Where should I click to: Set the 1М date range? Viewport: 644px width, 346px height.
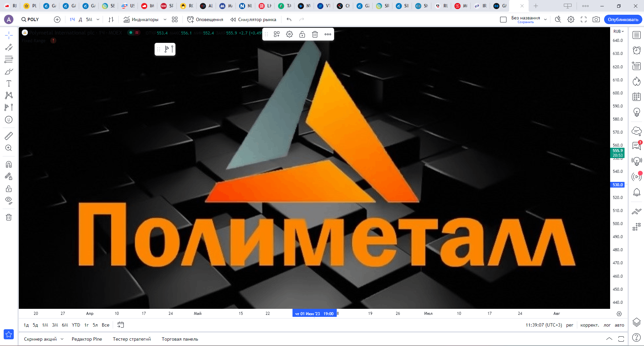point(45,325)
